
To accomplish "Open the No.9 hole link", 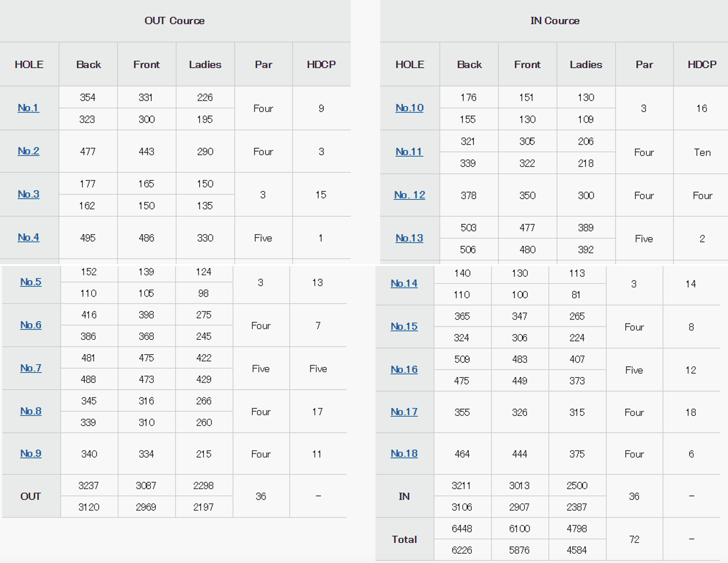I will pos(31,453).
